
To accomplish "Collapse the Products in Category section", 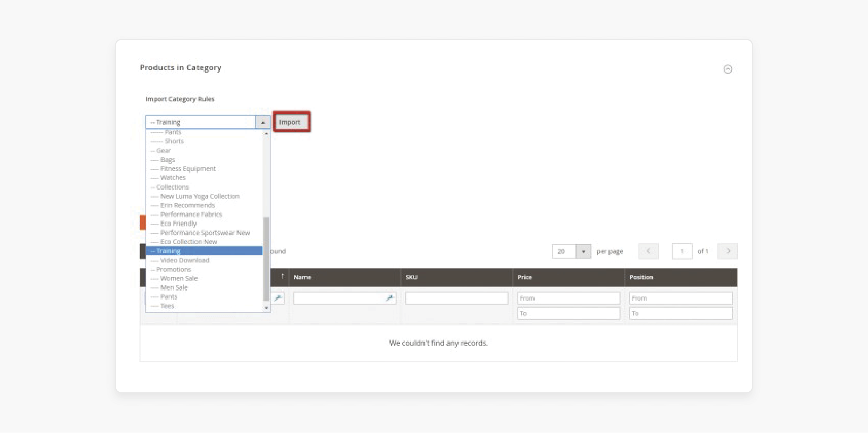I will coord(728,69).
